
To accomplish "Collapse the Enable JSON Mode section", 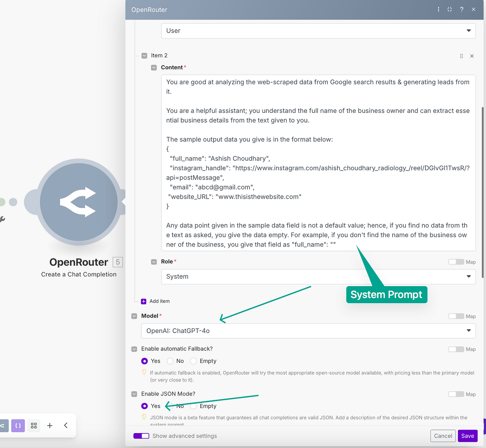I will 134,394.
